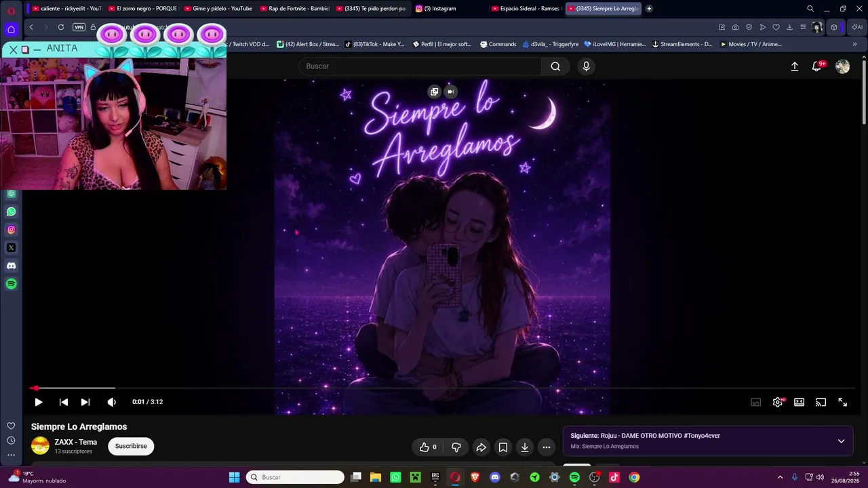
Task: Open File Explorer from the taskbar
Action: 376,477
